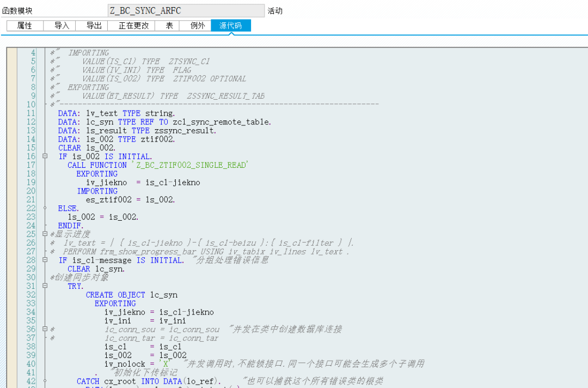Click the CATCH cx_root statement on line 42

(149, 381)
